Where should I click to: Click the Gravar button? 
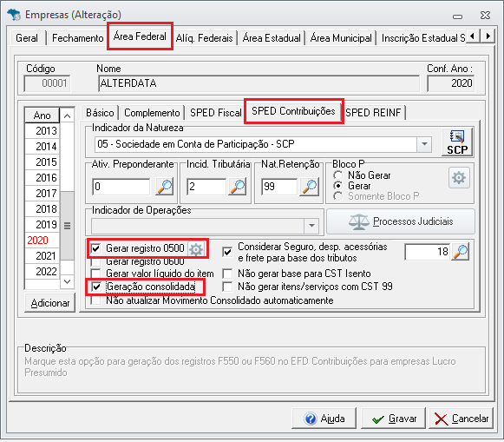(394, 419)
